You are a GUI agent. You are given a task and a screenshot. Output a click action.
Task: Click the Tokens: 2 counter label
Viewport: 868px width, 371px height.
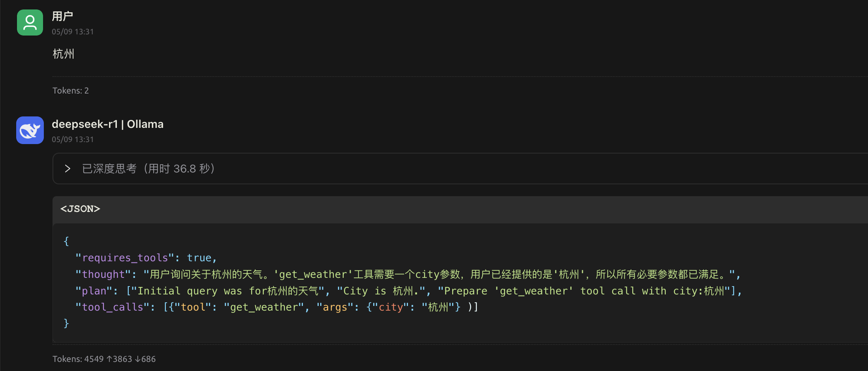pyautogui.click(x=71, y=90)
